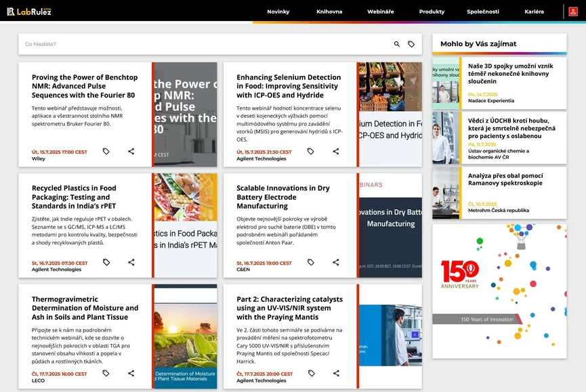Click tag icon on Recycled Plastics card

click(x=106, y=263)
